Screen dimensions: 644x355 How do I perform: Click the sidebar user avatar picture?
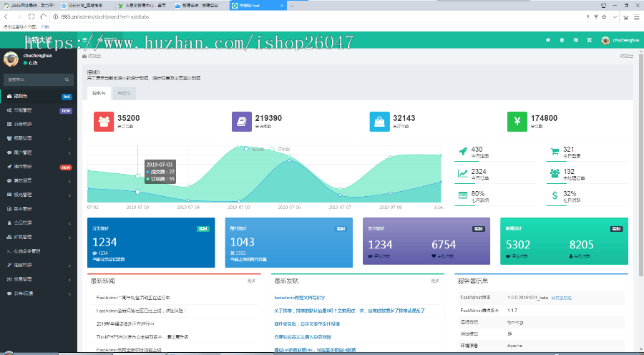tap(11, 59)
